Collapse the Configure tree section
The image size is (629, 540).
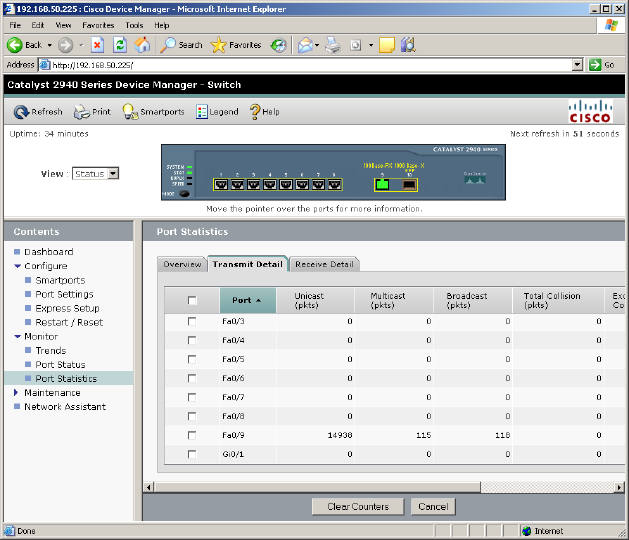click(x=17, y=266)
